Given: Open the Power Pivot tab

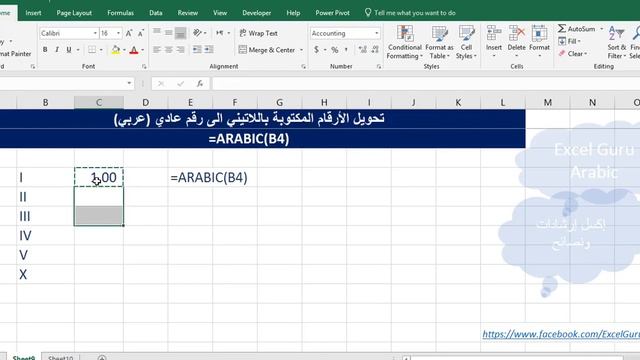Looking at the screenshot, I should coord(332,13).
